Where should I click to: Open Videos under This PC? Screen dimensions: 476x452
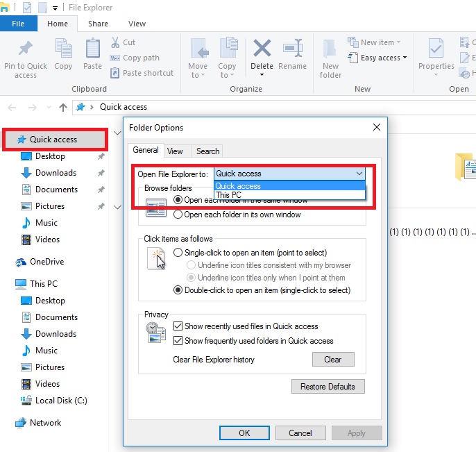click(x=47, y=384)
